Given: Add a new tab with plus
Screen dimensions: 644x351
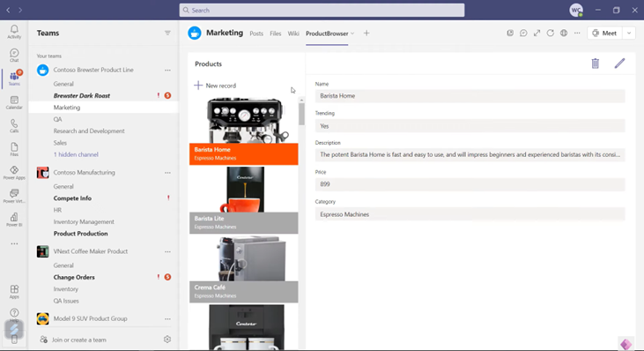Looking at the screenshot, I should pos(366,34).
